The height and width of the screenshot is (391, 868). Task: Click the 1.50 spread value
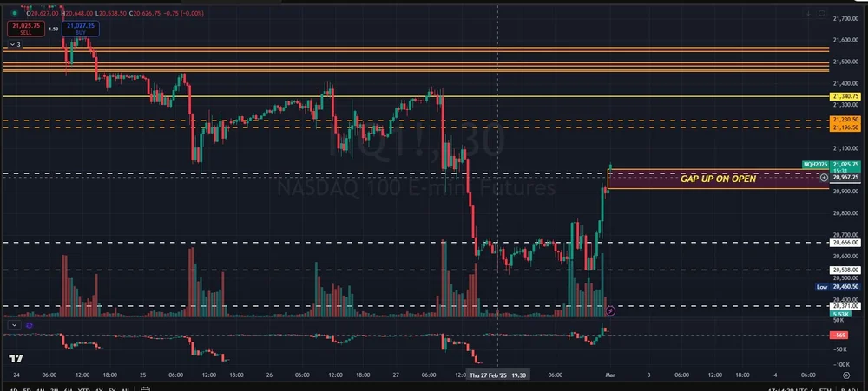coord(54,29)
